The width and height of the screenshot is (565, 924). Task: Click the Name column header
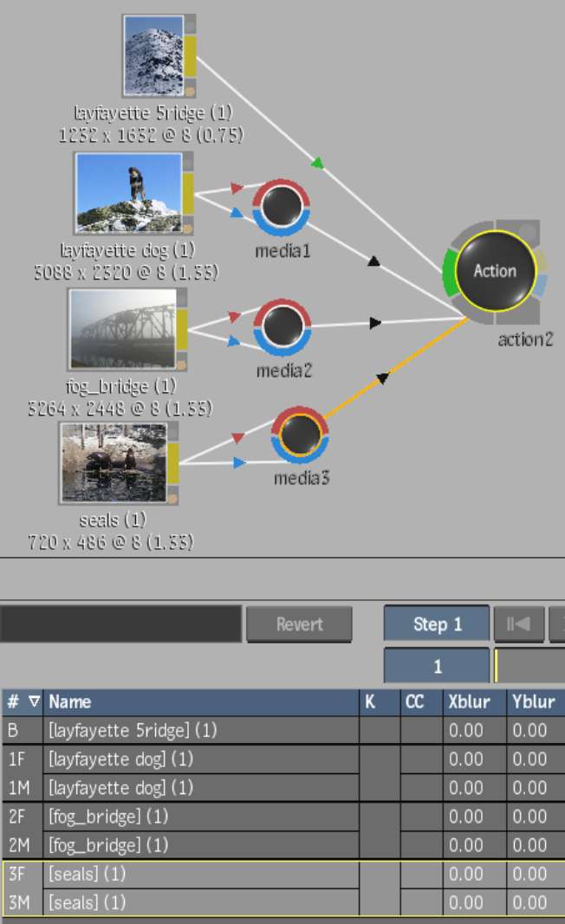tap(201, 702)
